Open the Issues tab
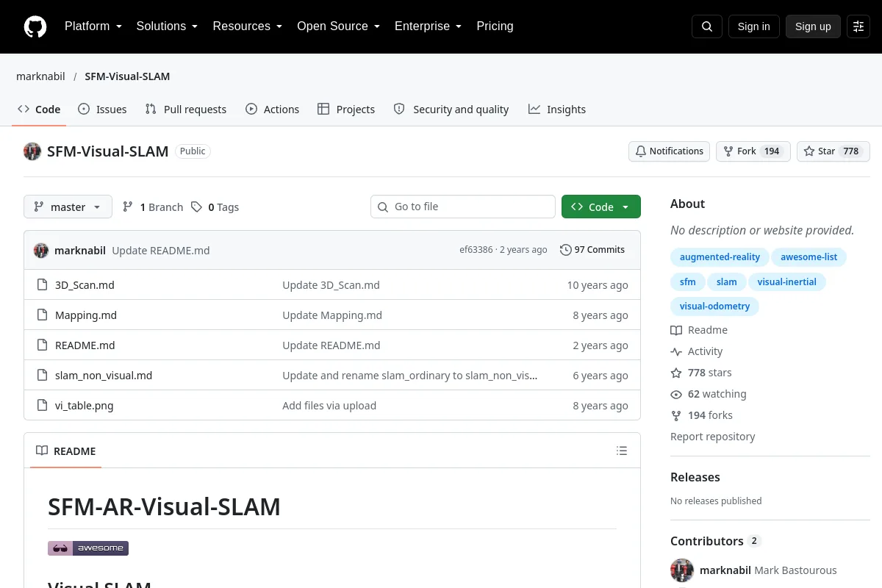 click(x=102, y=110)
